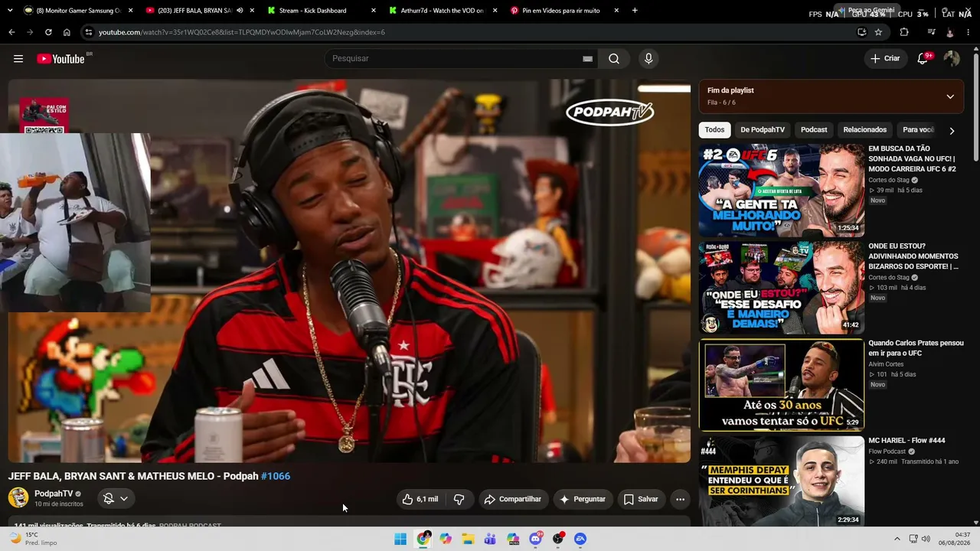Select the De PodpahTV filter chip
This screenshot has height=551, width=980.
point(763,130)
